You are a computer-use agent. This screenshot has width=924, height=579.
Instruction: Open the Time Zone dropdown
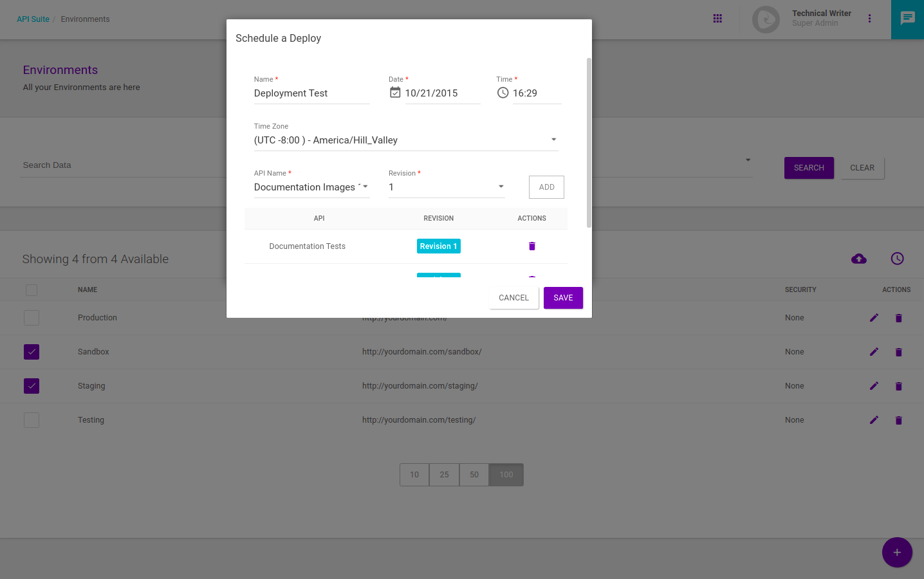552,138
